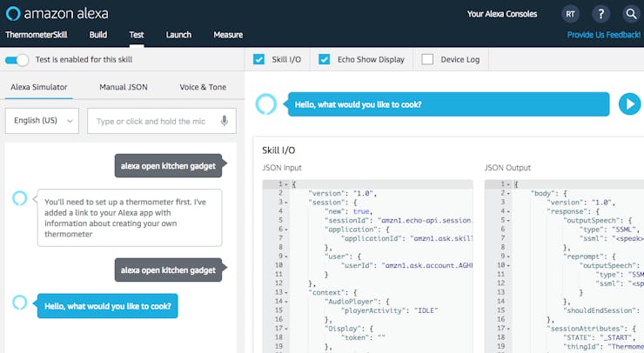The height and width of the screenshot is (353, 644).
Task: Select the Test tab
Action: click(137, 35)
